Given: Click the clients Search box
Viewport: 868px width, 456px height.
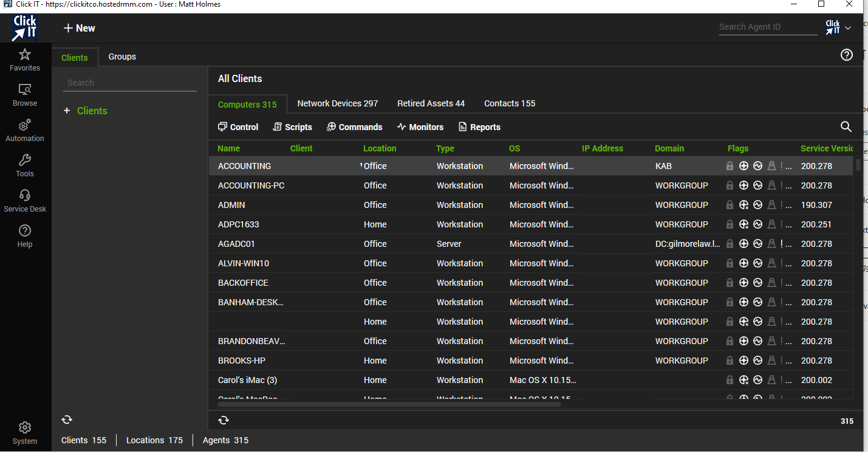Looking at the screenshot, I should coord(130,83).
